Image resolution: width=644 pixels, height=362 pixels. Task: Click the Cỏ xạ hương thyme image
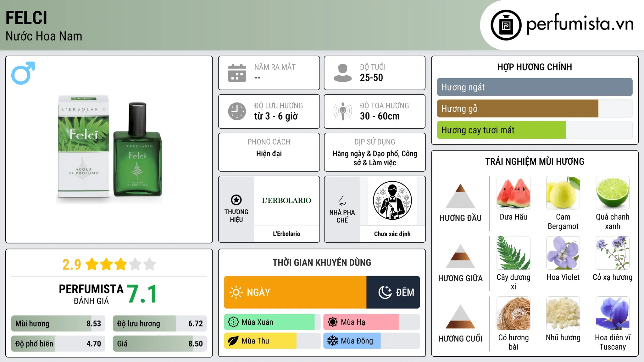coord(613,253)
